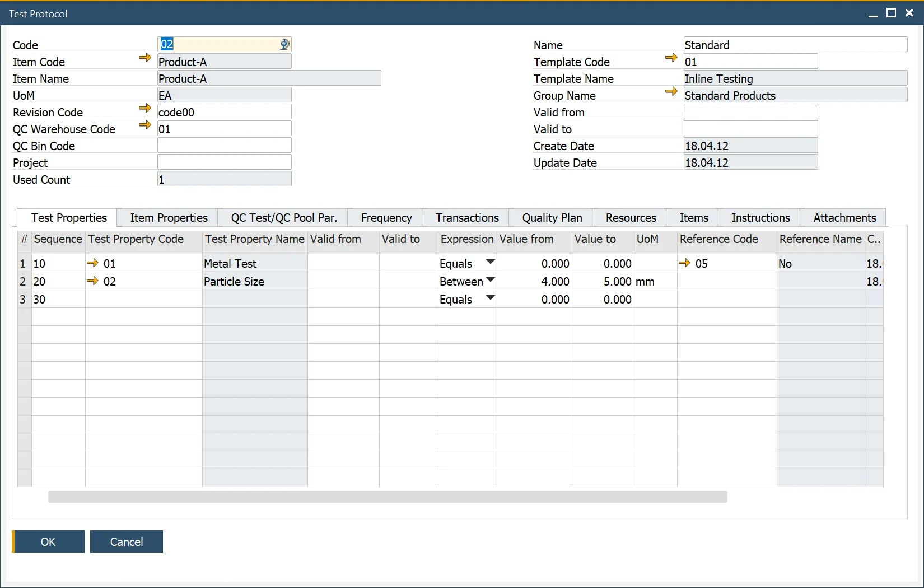924x588 pixels.
Task: Click the Valid from input field
Action: point(750,112)
